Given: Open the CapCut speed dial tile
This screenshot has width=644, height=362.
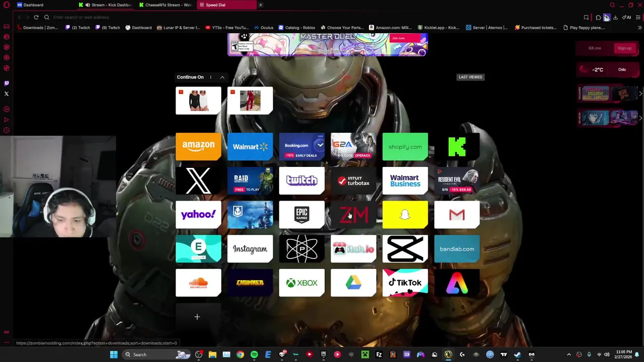Looking at the screenshot, I should (405, 249).
